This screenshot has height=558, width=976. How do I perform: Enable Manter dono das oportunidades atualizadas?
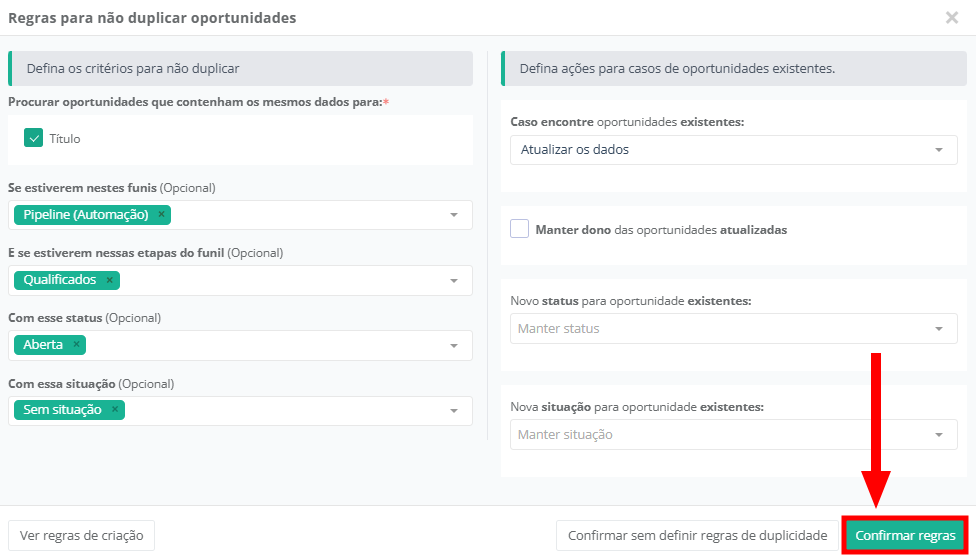point(519,229)
